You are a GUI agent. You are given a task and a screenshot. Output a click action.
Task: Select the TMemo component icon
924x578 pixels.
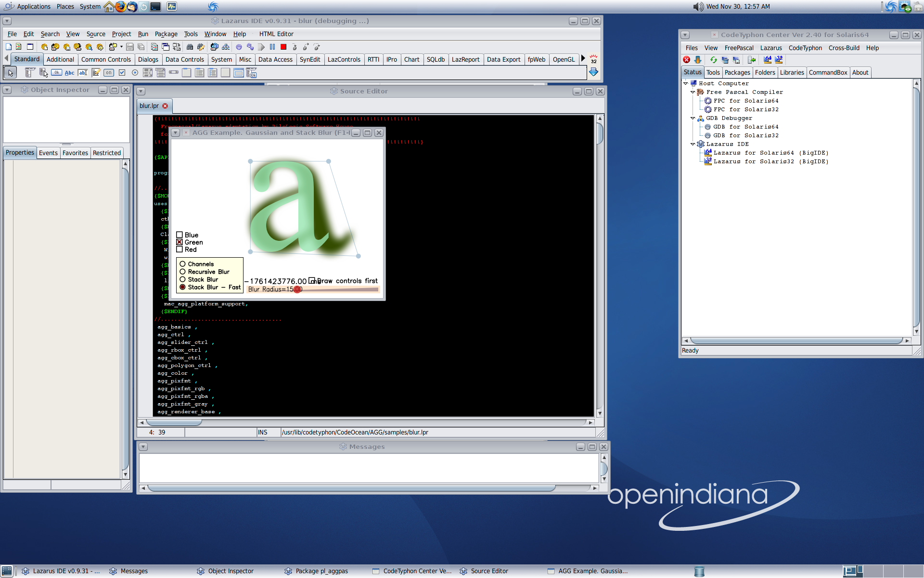[x=96, y=73]
